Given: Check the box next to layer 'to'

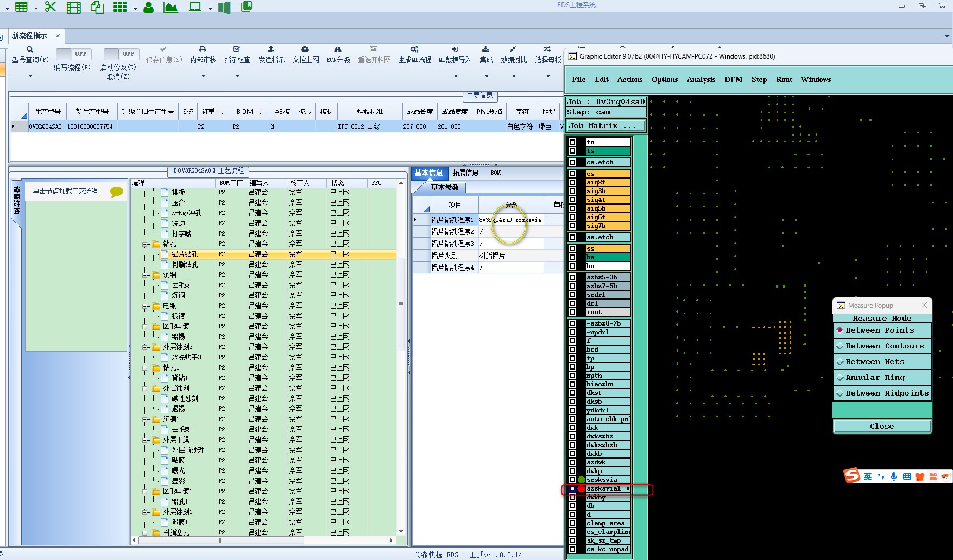Looking at the screenshot, I should 572,142.
